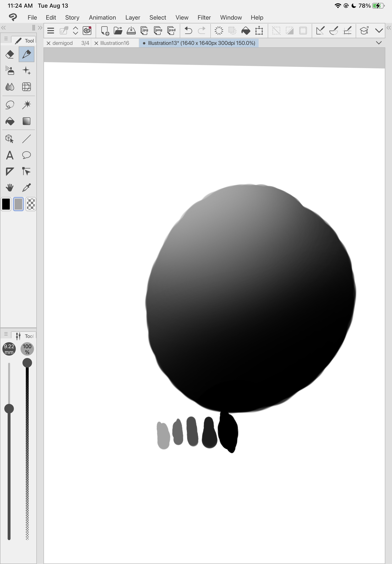Select the Text tool
Image resolution: width=392 pixels, height=564 pixels.
pyautogui.click(x=10, y=155)
